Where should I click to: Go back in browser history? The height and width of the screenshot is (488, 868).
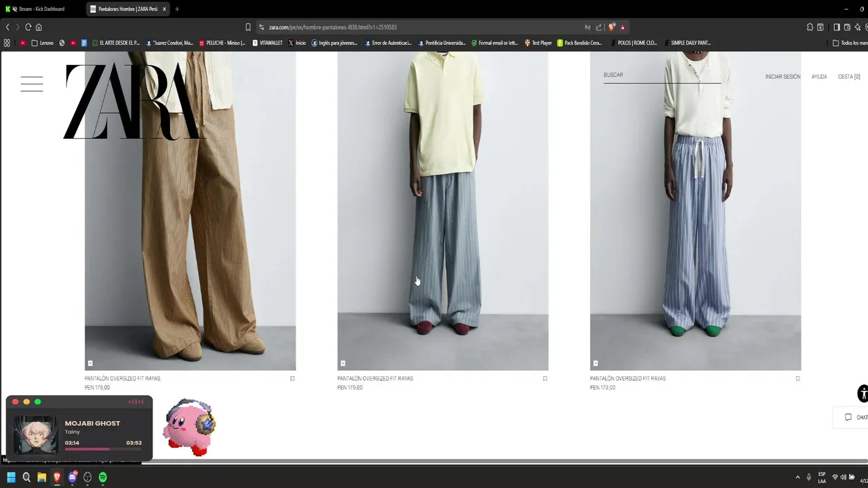pos(7,27)
